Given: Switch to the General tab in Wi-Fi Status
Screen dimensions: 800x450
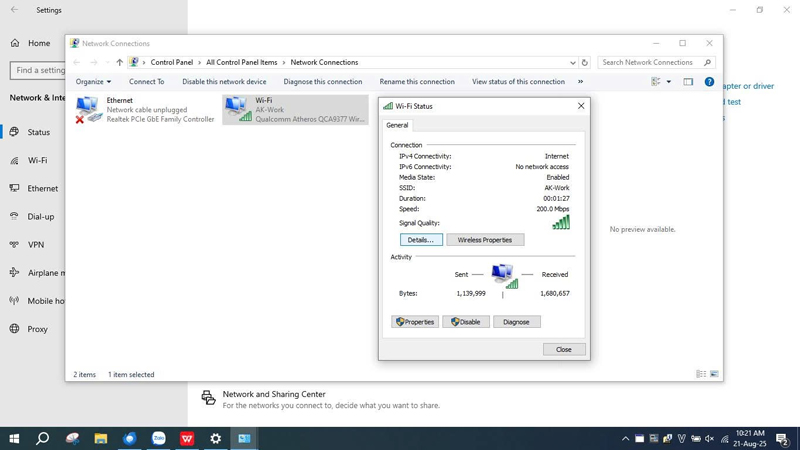Looking at the screenshot, I should [397, 125].
